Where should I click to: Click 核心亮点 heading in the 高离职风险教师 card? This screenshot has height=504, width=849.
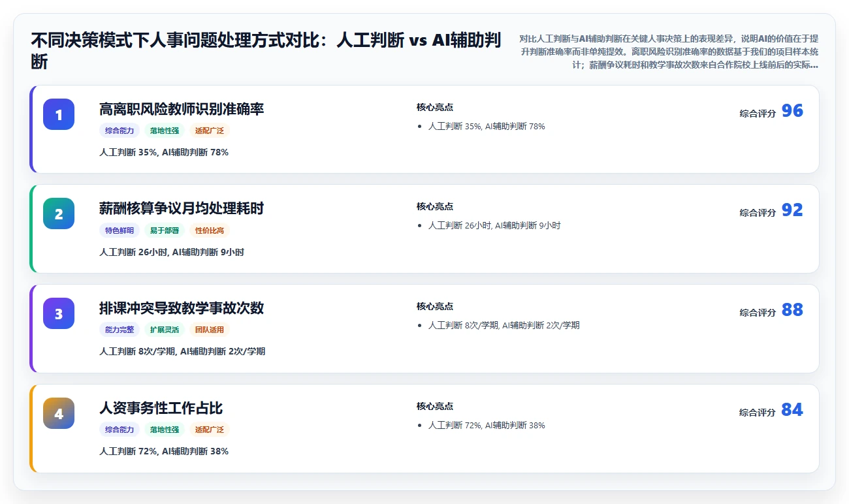point(435,107)
